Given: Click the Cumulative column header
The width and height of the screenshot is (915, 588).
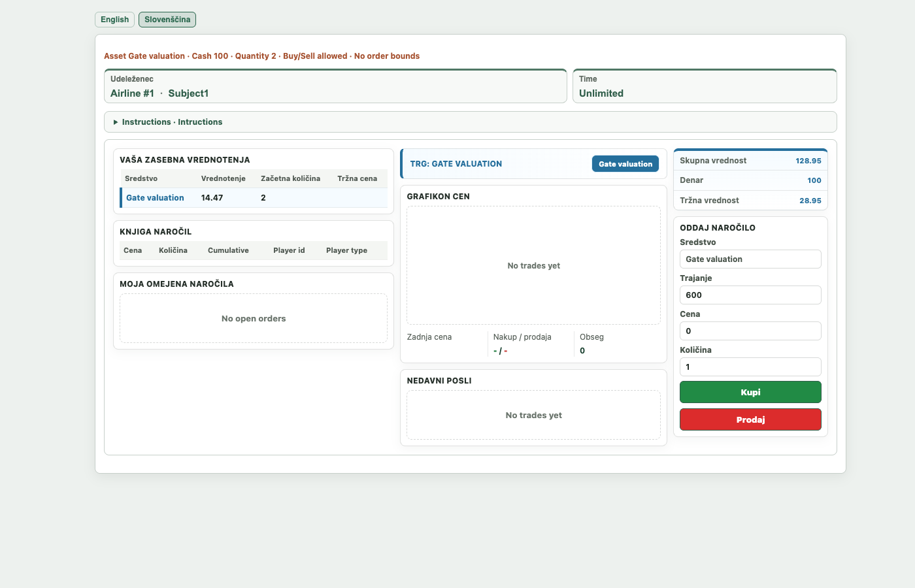Looking at the screenshot, I should 228,250.
